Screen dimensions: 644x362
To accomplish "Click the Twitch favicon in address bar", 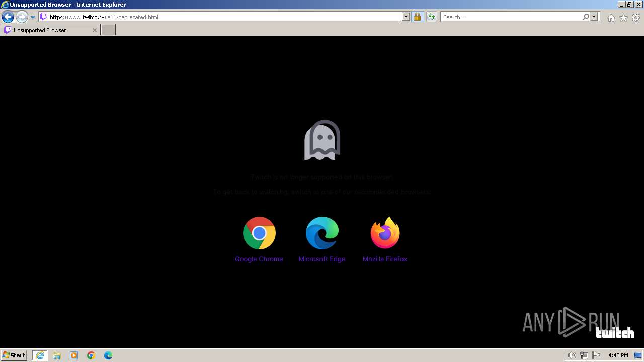I will [44, 17].
